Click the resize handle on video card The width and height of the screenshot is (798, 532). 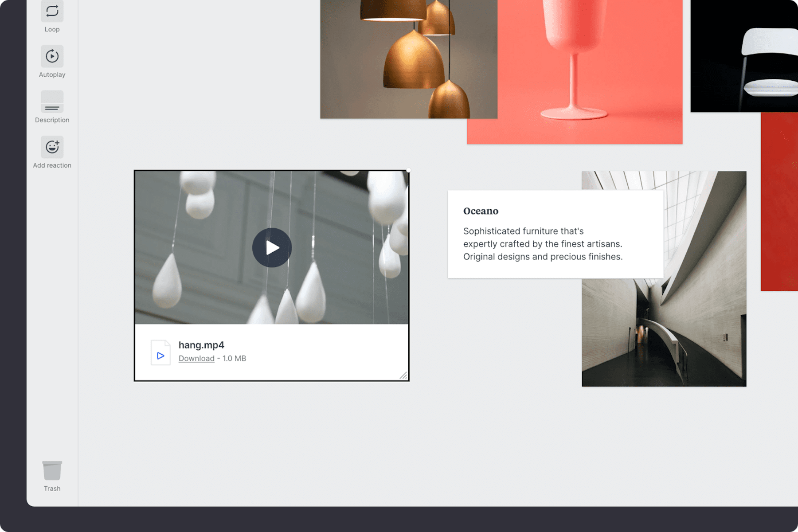point(403,376)
